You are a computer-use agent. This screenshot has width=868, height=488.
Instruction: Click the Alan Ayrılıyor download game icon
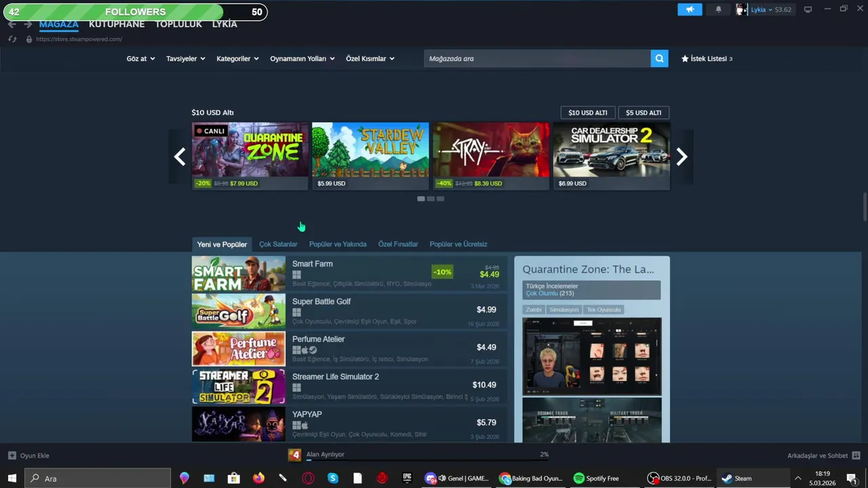294,455
